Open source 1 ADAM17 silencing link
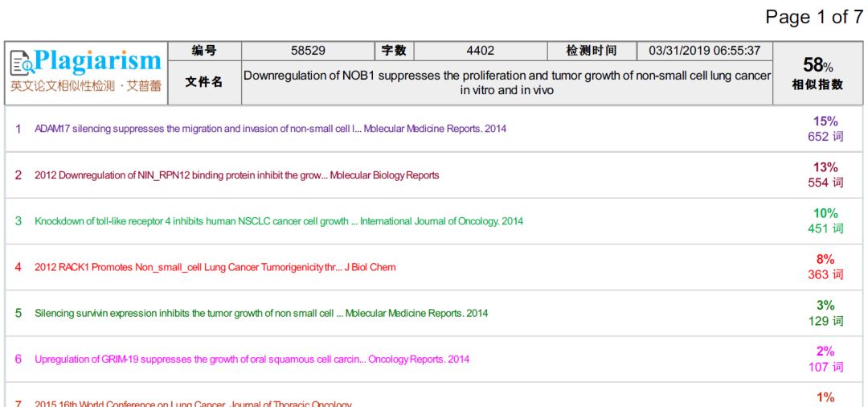The height and width of the screenshot is (407, 868). pyautogui.click(x=270, y=129)
